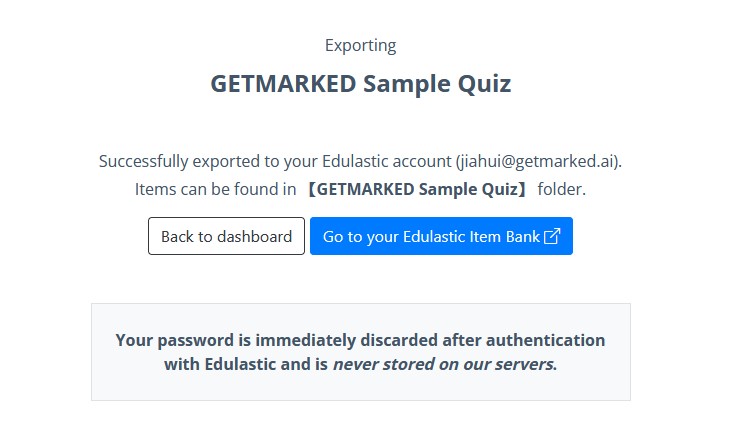Viewport: 738px width, 440px height.
Task: Click the 'Edulastic account' words in confirmation
Action: [x=386, y=161]
